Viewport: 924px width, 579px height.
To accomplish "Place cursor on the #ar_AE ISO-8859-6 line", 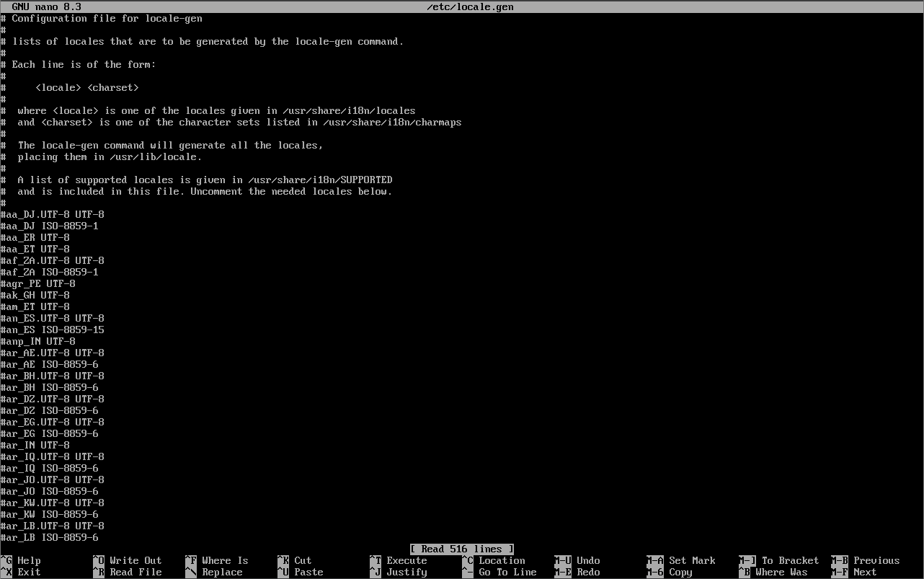I will pos(49,364).
